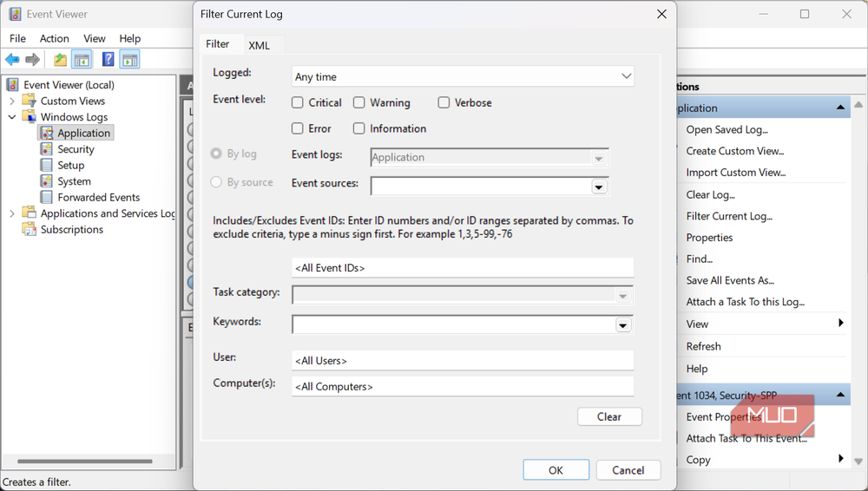Click the Event Viewer app icon in the title bar
This screenshot has height=491, width=868.
pyautogui.click(x=15, y=14)
